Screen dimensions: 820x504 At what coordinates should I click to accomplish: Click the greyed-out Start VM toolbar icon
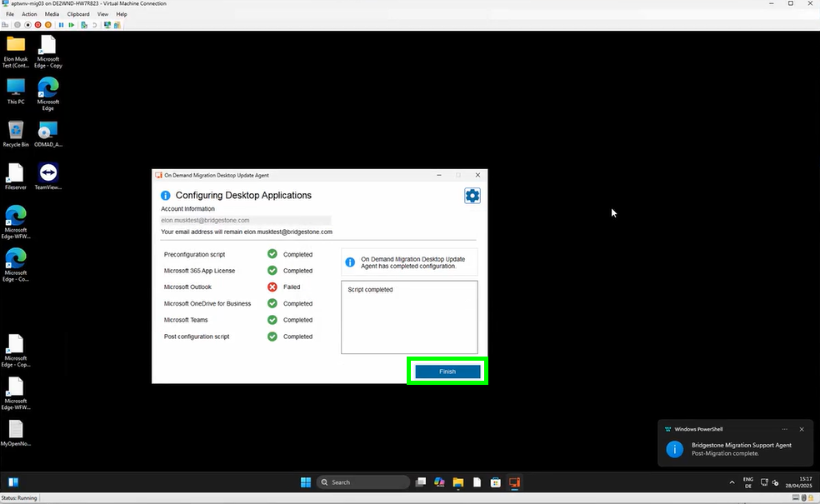pyautogui.click(x=17, y=24)
